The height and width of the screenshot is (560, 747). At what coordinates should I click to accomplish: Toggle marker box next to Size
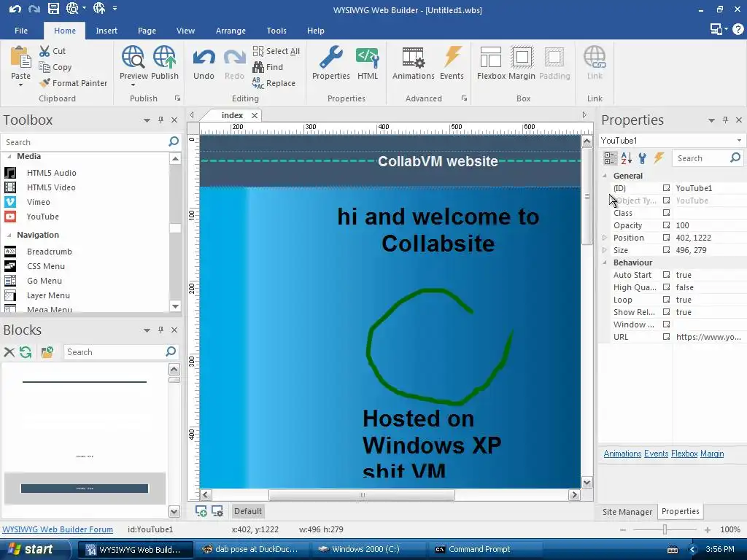click(667, 250)
